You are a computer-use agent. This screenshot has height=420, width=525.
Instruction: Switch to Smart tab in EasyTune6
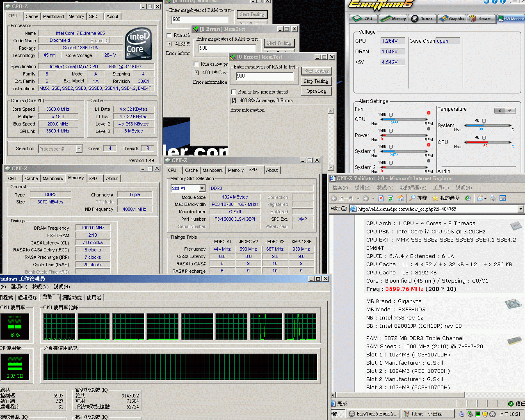[481, 18]
